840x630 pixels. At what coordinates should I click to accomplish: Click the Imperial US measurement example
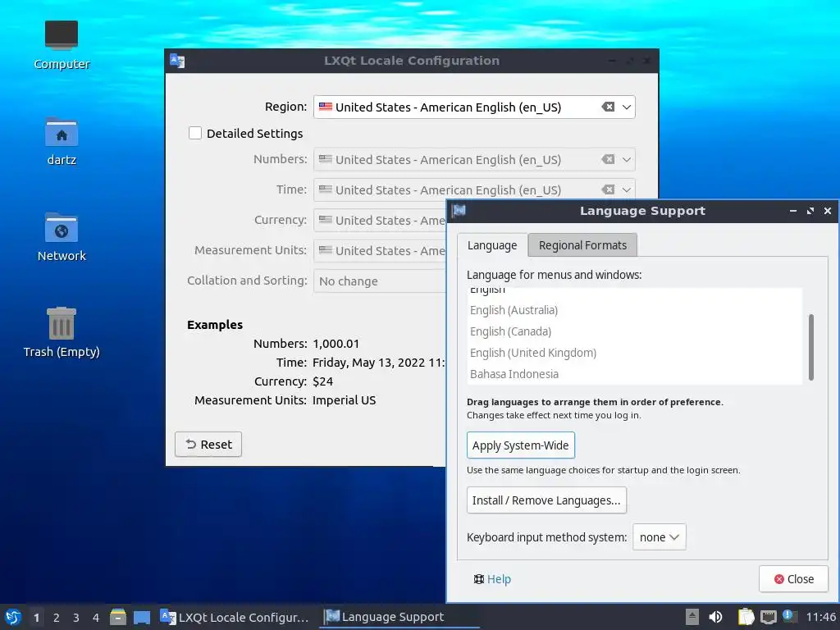344,400
